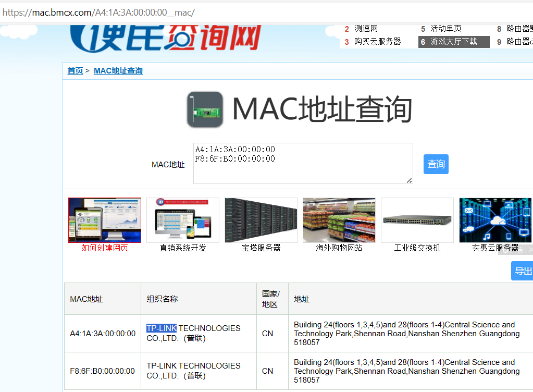Click the A4:1A:3A:00:00:00 table cell

103,334
